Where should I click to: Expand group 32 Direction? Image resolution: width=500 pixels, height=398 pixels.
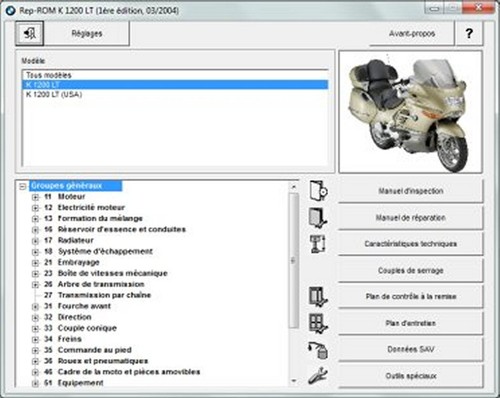(x=35, y=318)
